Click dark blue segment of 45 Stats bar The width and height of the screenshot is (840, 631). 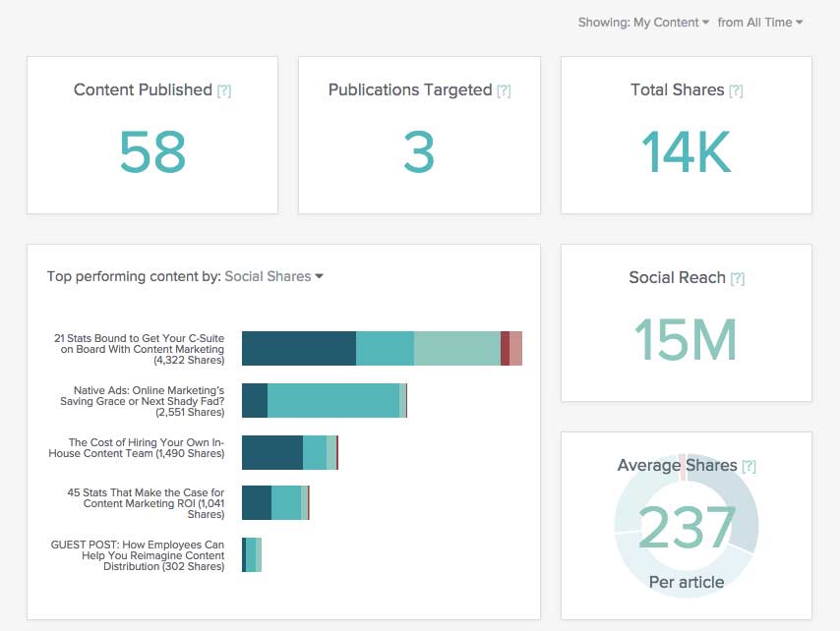click(x=257, y=502)
